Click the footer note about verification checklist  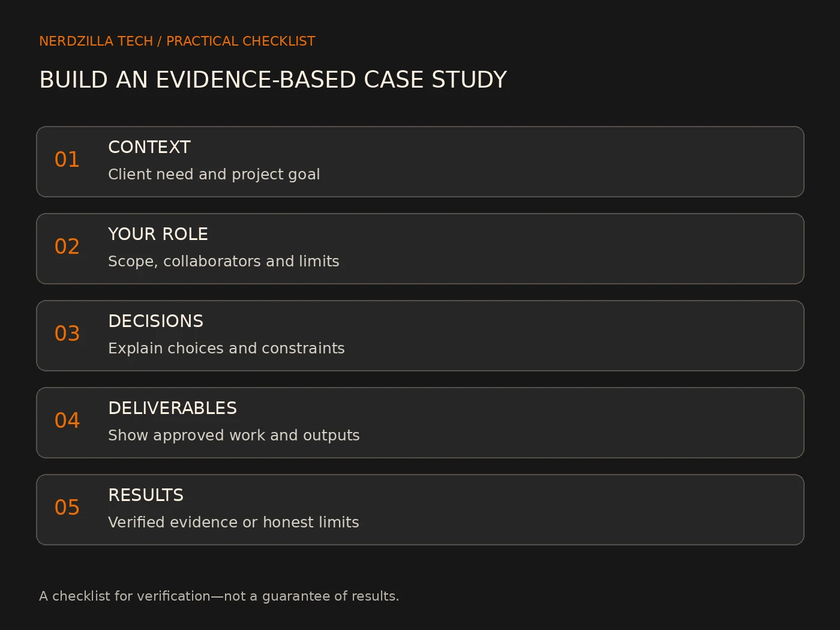(219, 596)
